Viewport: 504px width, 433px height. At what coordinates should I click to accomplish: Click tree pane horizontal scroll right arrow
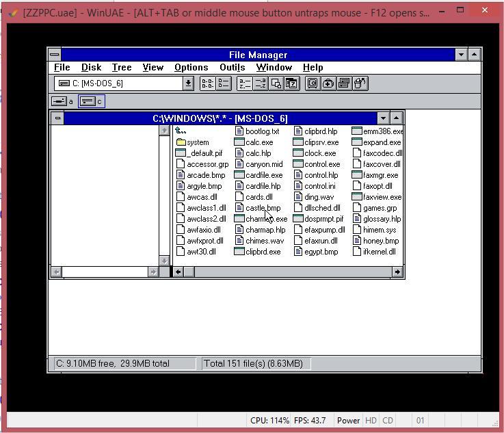coord(153,272)
